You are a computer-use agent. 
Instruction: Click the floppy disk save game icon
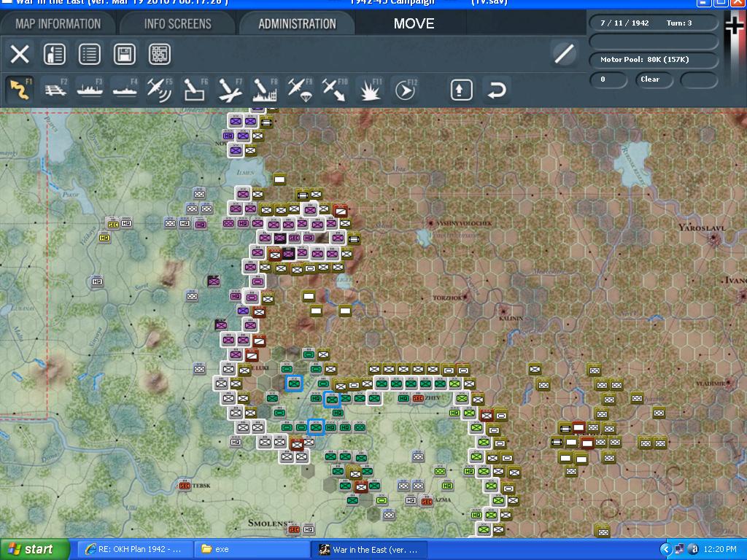124,54
